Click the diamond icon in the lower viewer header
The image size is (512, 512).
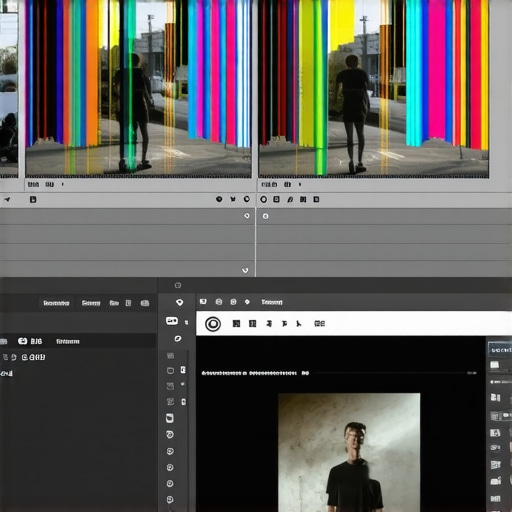[247, 302]
